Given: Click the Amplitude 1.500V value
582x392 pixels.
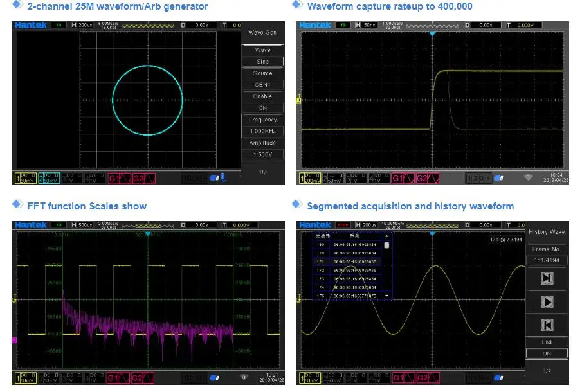Looking at the screenshot, I should click(262, 154).
